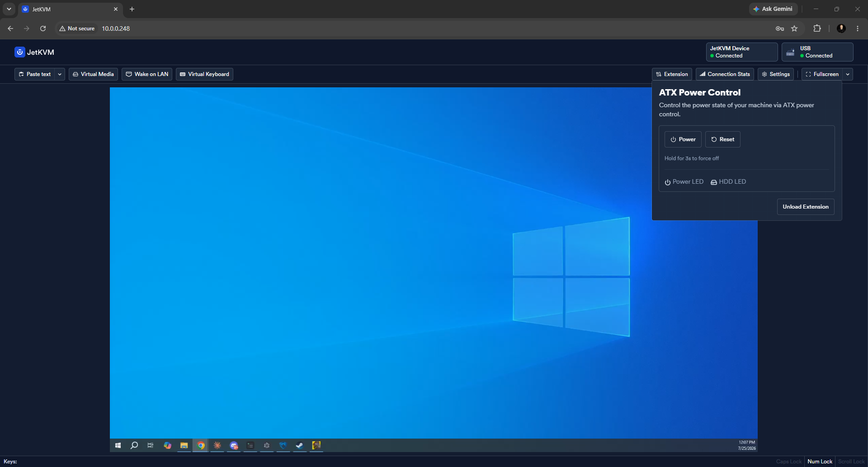Screen dimensions: 868x467
Task: Open the Chrome profile avatar
Action: pos(841,29)
